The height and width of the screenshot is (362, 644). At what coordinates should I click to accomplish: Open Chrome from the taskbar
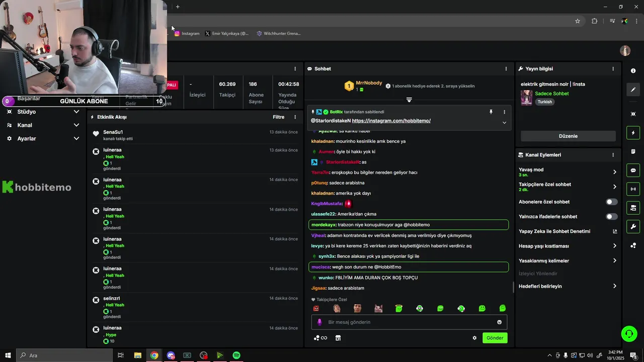pos(154,355)
